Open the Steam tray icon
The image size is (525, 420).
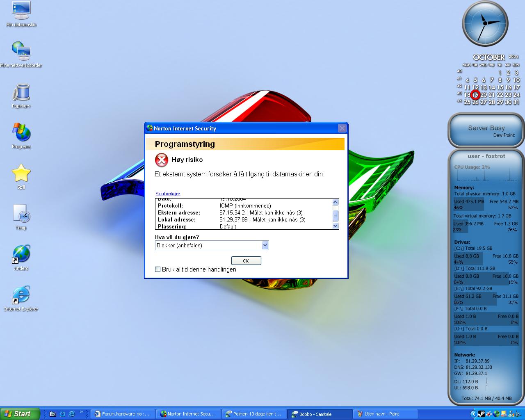click(x=482, y=414)
